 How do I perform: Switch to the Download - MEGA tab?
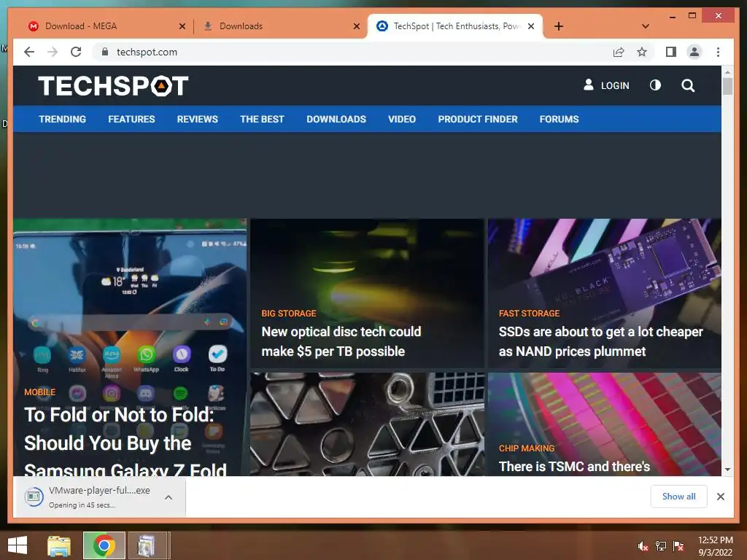coord(105,26)
